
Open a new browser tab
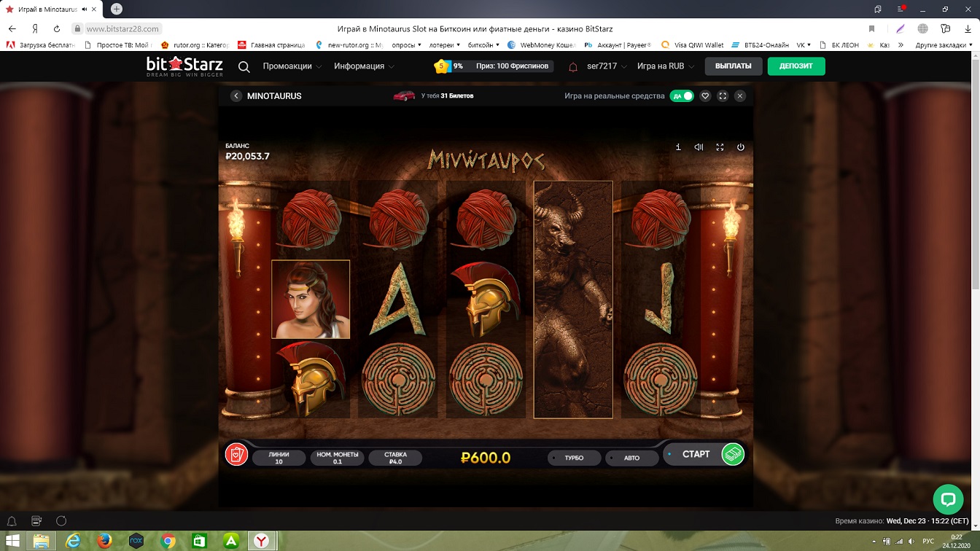(117, 9)
